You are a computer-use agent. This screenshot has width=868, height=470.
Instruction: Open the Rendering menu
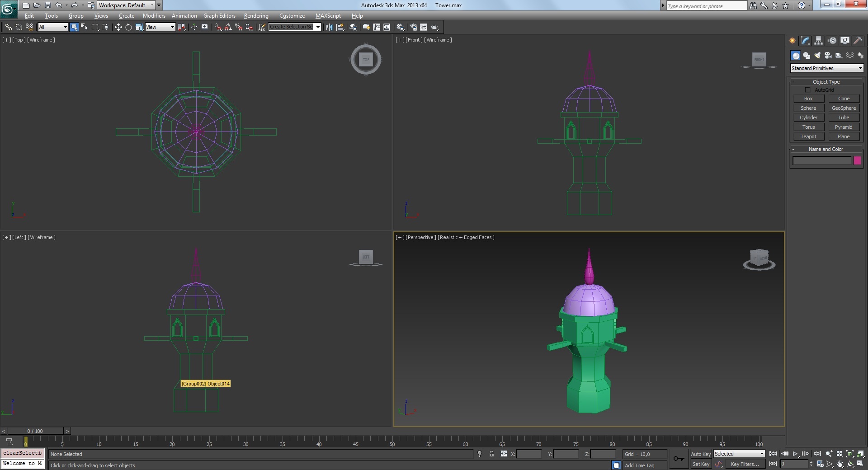tap(256, 16)
